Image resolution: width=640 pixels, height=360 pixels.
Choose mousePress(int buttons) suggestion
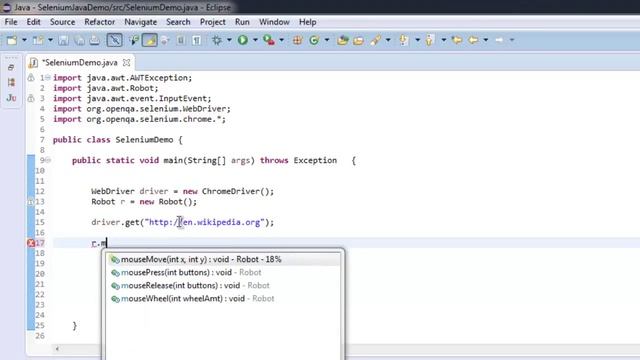pos(223,273)
